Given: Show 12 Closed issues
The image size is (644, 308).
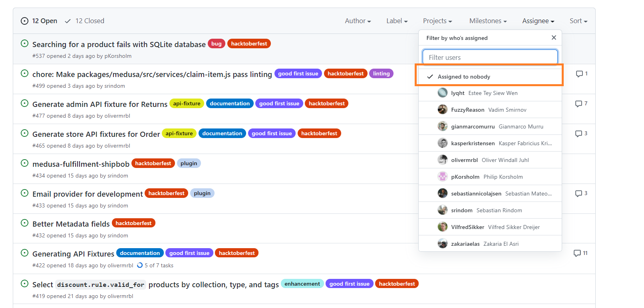Looking at the screenshot, I should coord(85,21).
